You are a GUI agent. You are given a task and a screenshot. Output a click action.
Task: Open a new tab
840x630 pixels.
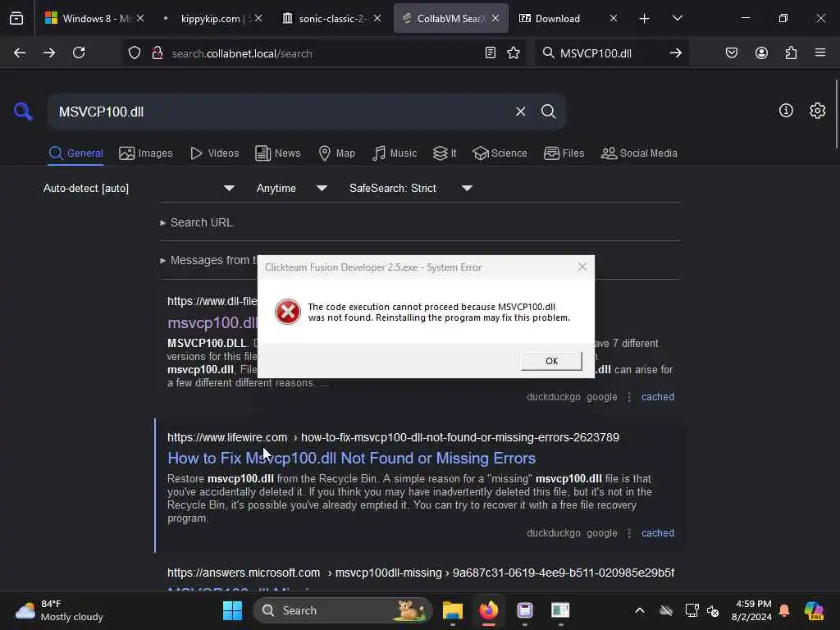(645, 19)
